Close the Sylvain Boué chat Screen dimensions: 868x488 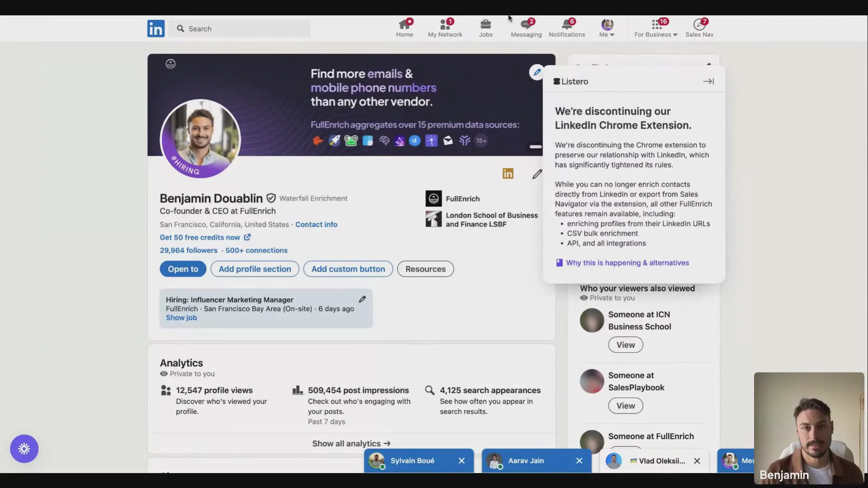tap(462, 461)
